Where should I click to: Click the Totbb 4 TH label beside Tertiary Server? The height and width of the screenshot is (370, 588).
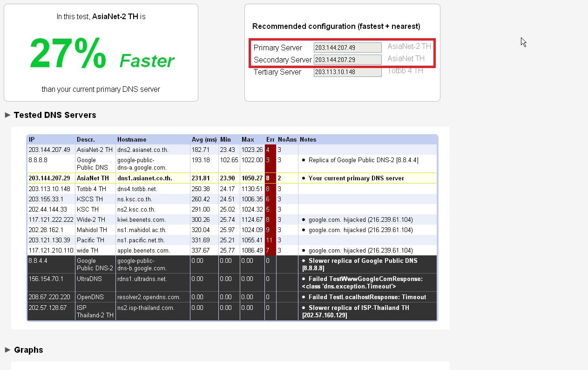pyautogui.click(x=405, y=71)
